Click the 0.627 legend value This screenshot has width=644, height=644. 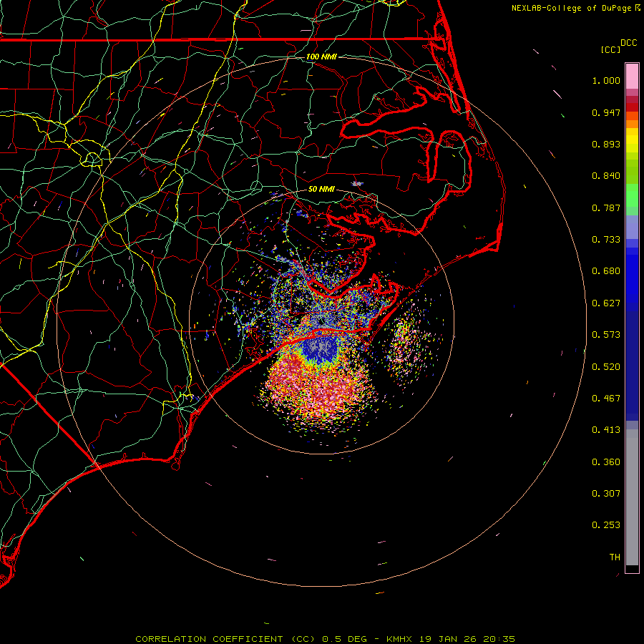click(606, 303)
